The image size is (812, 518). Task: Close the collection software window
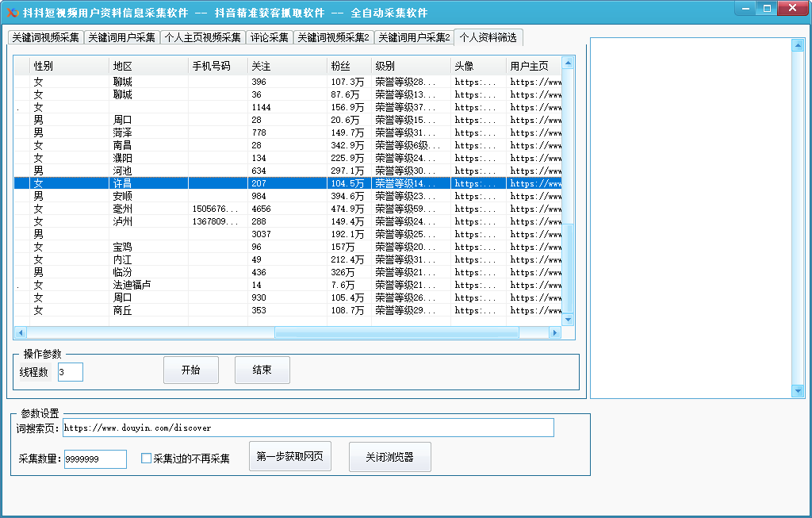(793, 8)
